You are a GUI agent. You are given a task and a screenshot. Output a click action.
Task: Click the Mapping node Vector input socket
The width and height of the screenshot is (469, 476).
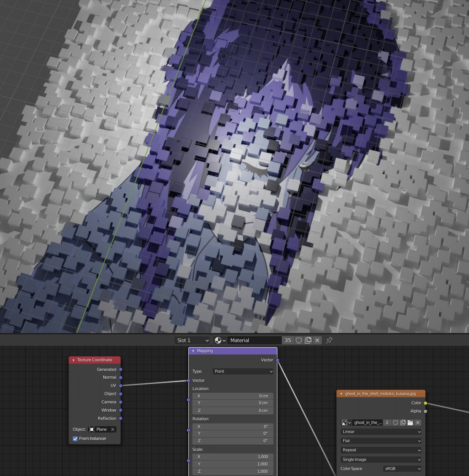(189, 381)
